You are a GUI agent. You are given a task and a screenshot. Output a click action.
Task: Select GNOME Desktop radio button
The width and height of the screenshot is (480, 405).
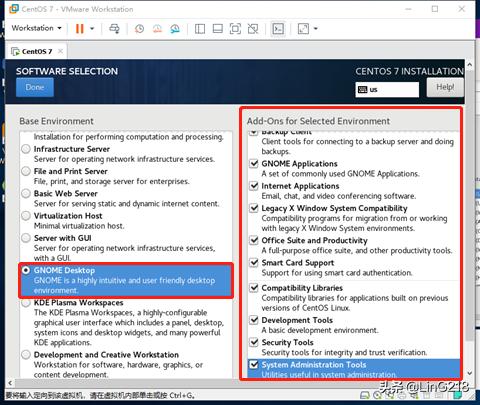pos(26,270)
